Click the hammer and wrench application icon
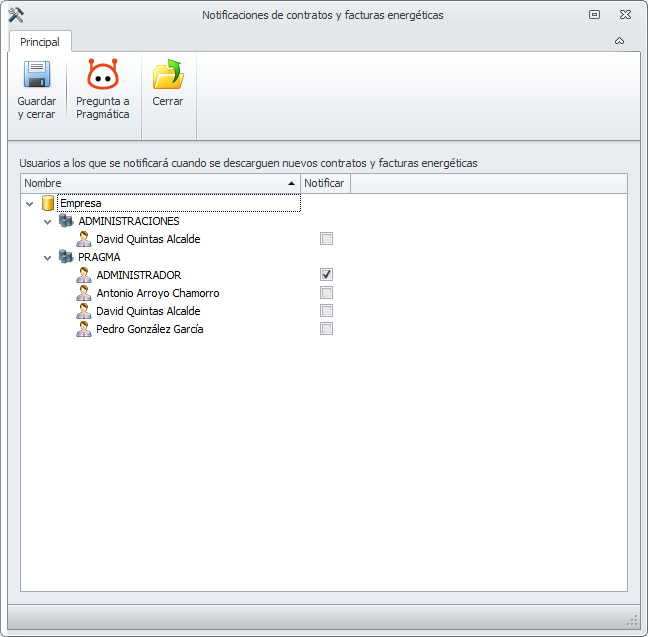 (x=16, y=15)
